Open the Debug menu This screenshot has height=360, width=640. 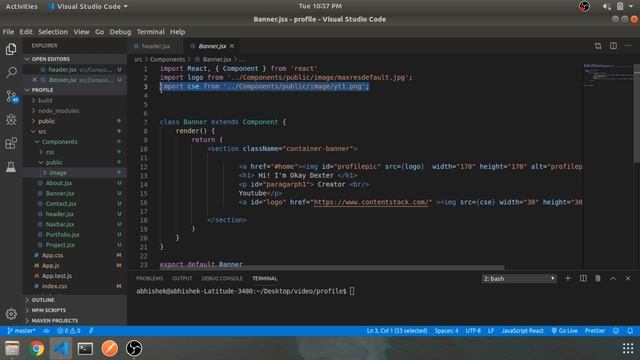pos(120,32)
